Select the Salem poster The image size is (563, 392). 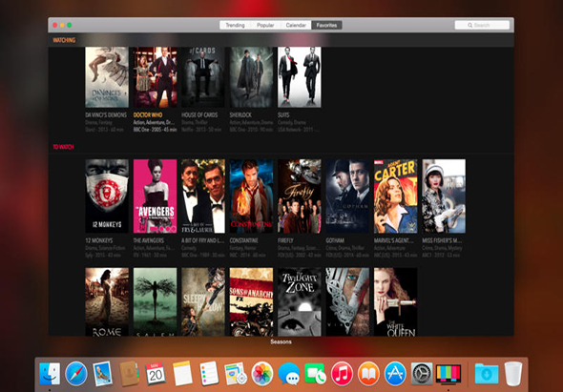[x=156, y=302]
